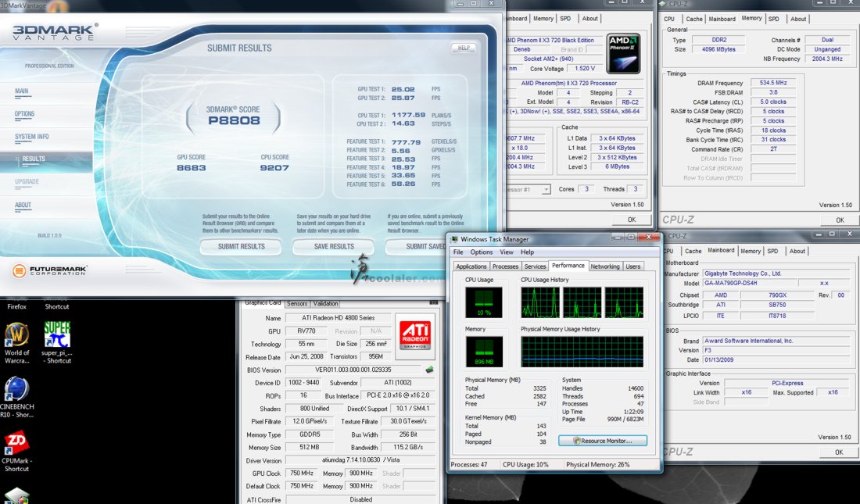This screenshot has width=860, height=504.
Task: Open the CINEBENCH R10 desktop shortcut
Action: point(17,397)
